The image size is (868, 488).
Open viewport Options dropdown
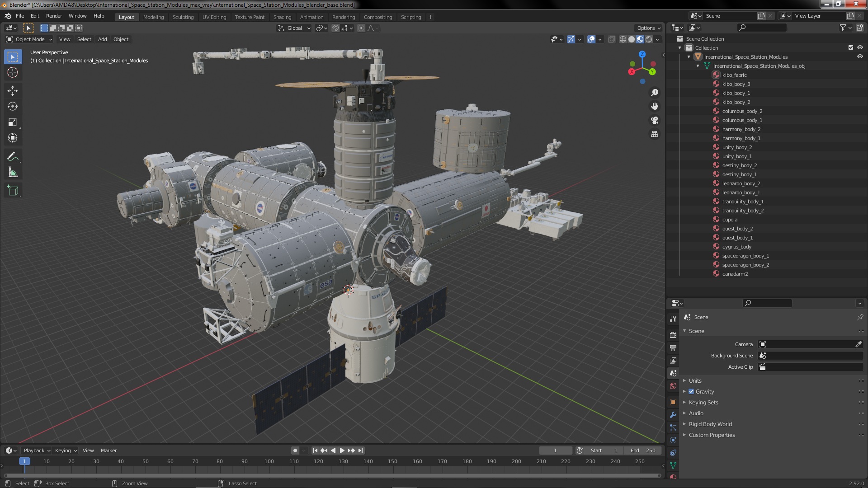[649, 28]
